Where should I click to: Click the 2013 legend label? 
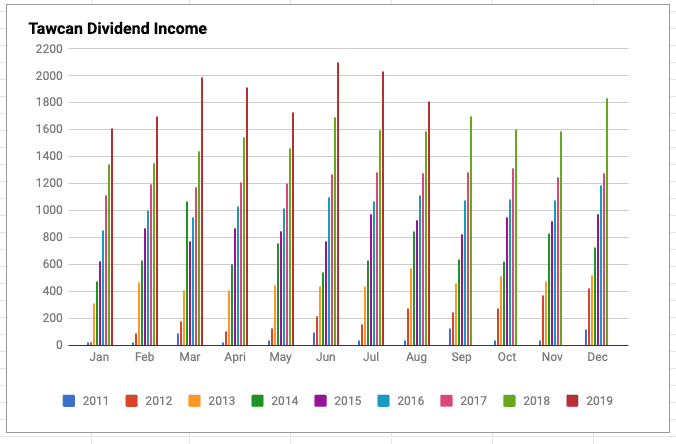tap(222, 401)
